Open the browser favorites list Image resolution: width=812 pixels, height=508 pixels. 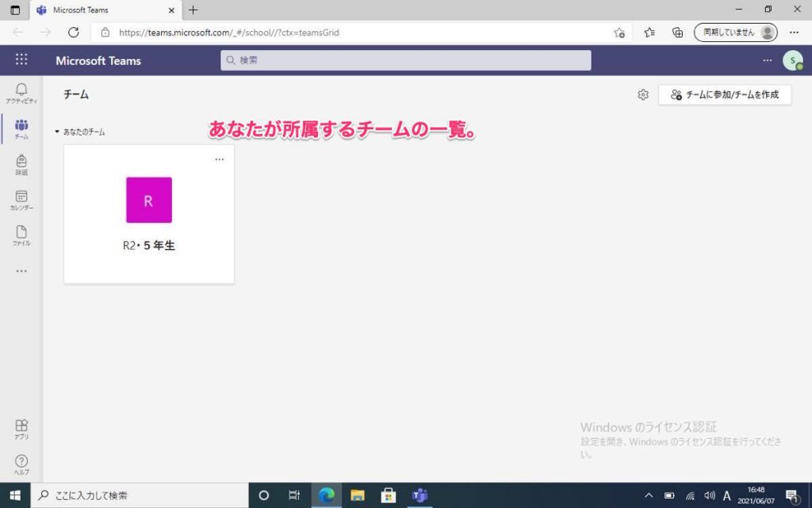[x=649, y=33]
